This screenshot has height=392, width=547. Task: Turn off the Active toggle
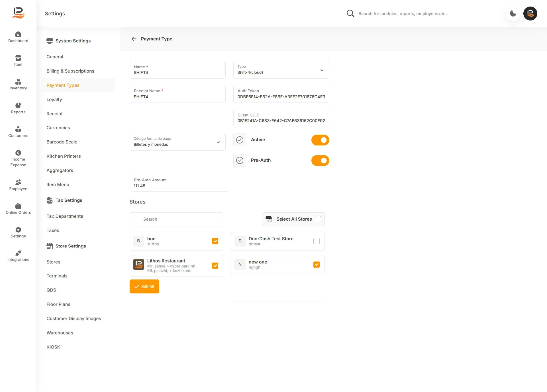[x=320, y=140]
